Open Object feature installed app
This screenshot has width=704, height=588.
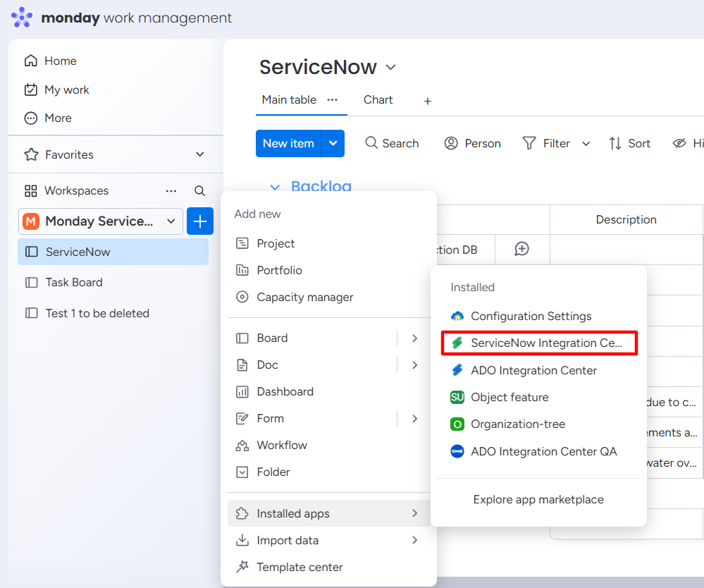coord(538,398)
